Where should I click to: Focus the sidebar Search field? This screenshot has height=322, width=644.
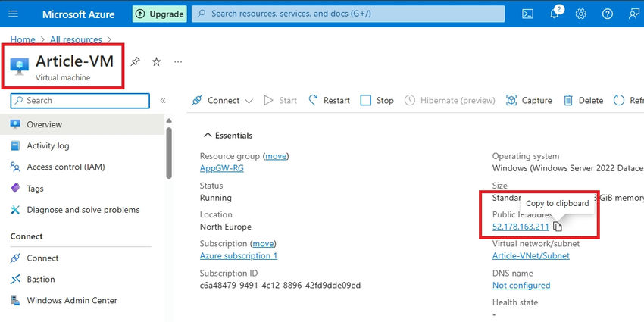(80, 101)
